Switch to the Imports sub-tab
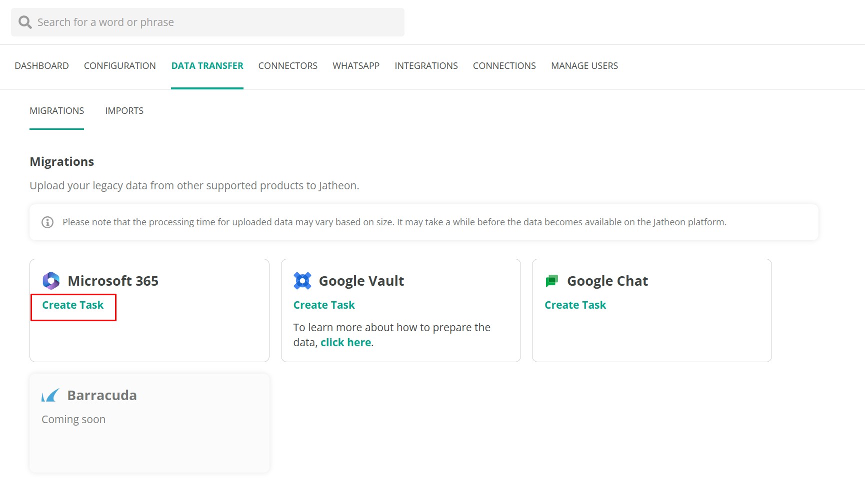The width and height of the screenshot is (865, 504). [x=124, y=111]
